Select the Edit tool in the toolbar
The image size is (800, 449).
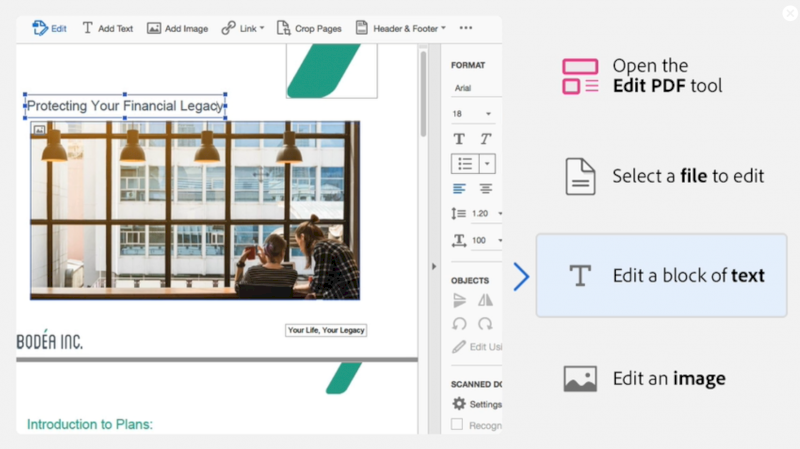point(49,28)
